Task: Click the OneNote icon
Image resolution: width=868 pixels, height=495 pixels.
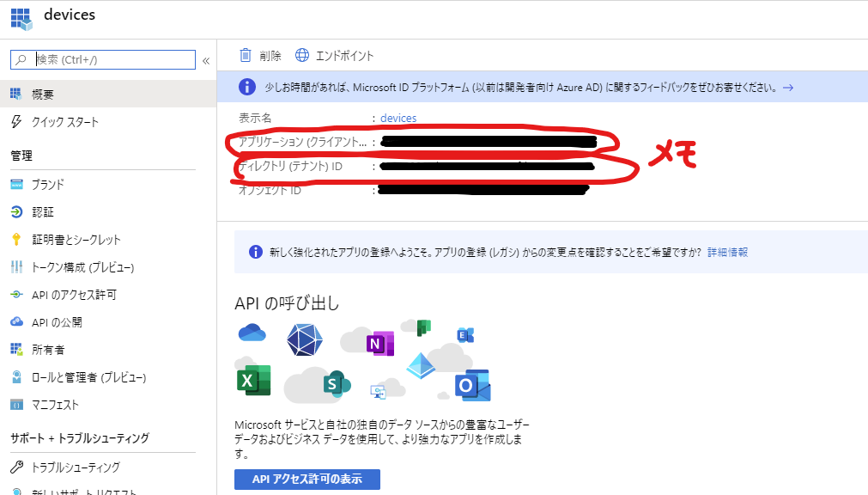Action: tap(380, 343)
